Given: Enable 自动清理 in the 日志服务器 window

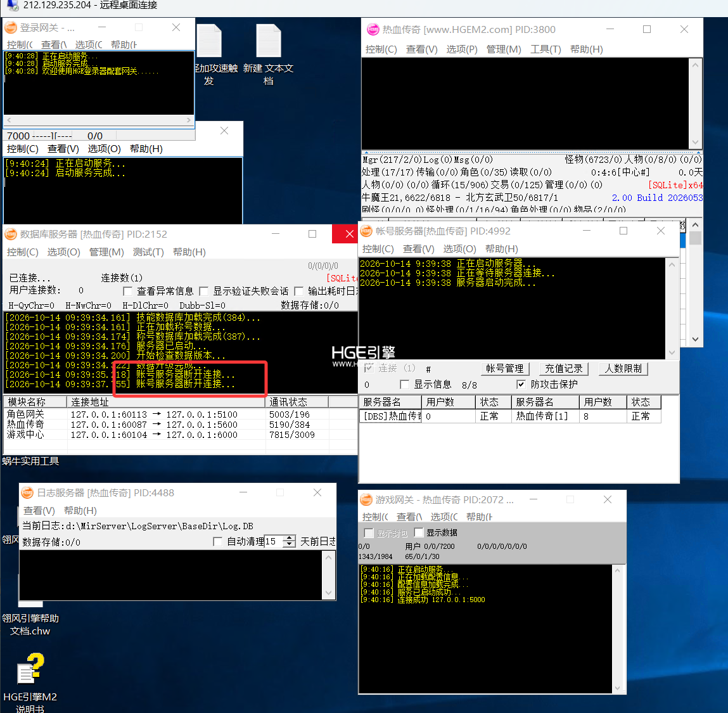Looking at the screenshot, I should click(217, 542).
